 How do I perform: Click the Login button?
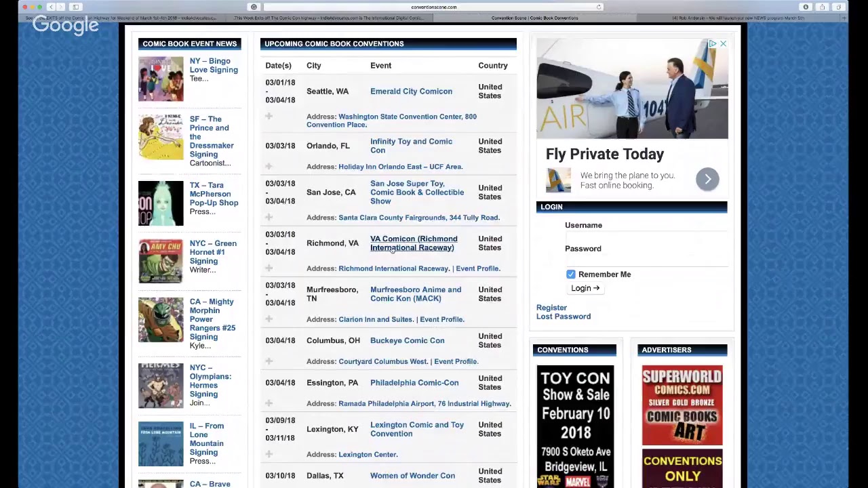tap(585, 288)
